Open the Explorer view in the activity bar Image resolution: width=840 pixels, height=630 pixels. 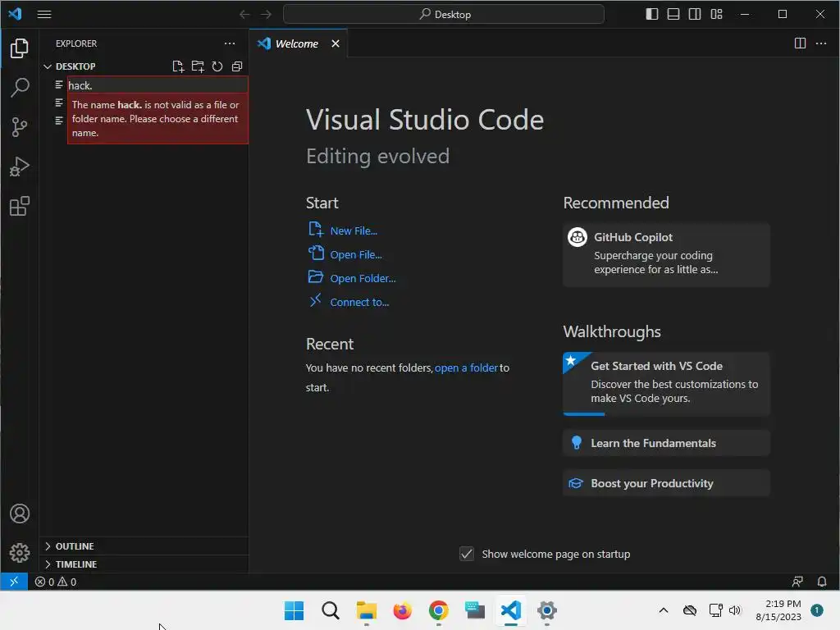(x=20, y=48)
